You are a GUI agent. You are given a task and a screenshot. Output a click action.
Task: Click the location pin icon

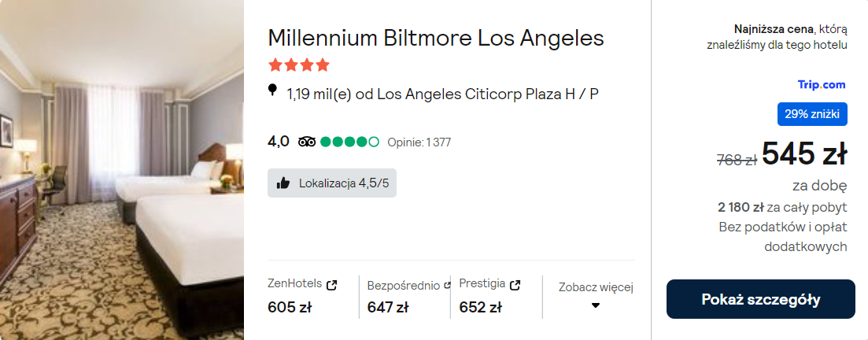click(273, 90)
